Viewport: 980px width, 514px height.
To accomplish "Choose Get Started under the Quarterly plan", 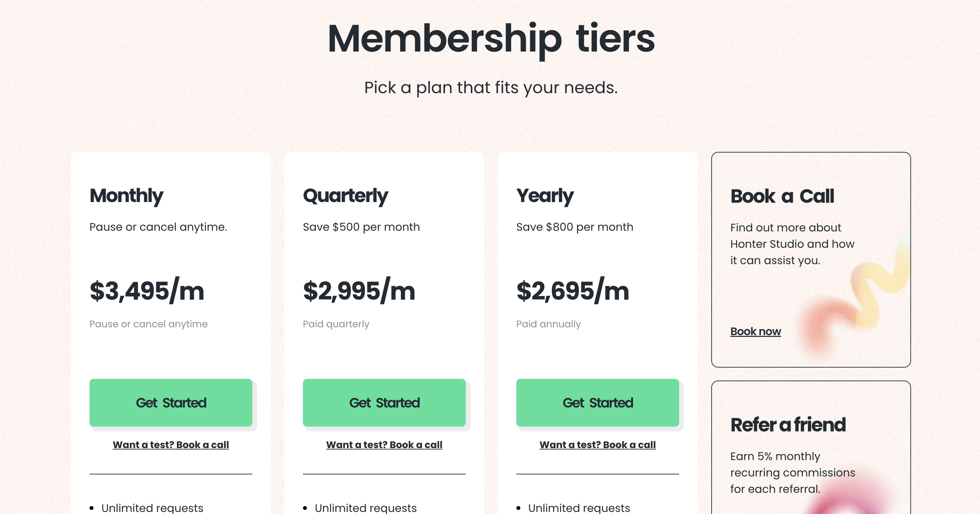I will pos(384,403).
